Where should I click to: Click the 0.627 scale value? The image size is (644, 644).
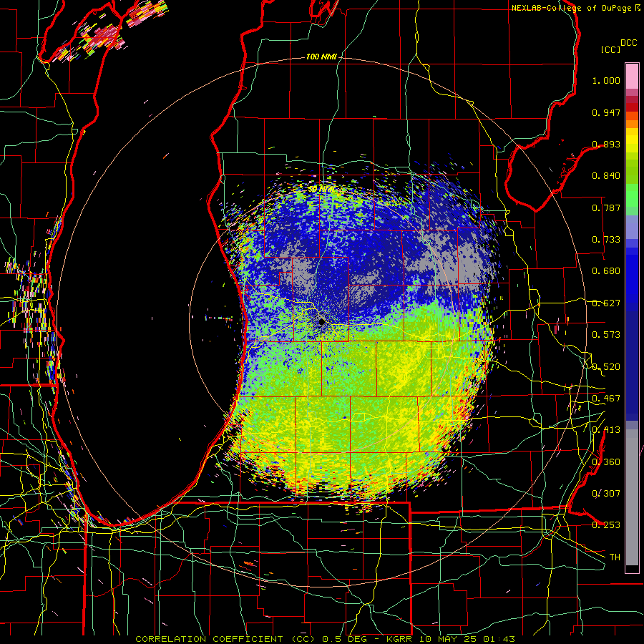point(606,303)
